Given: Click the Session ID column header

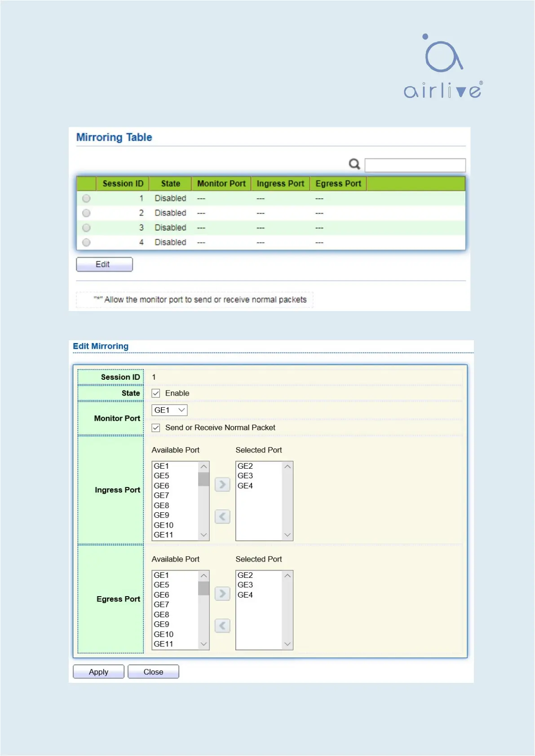Looking at the screenshot, I should coord(123,184).
